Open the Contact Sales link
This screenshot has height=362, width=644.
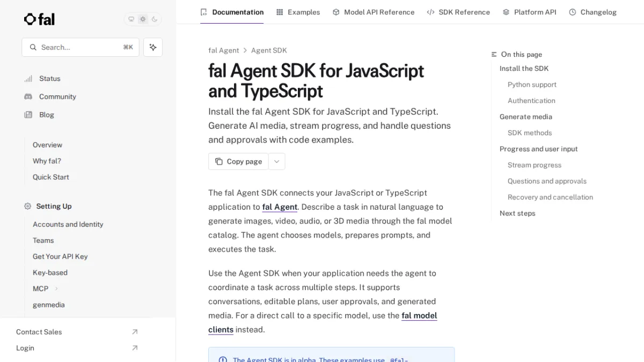[39, 332]
